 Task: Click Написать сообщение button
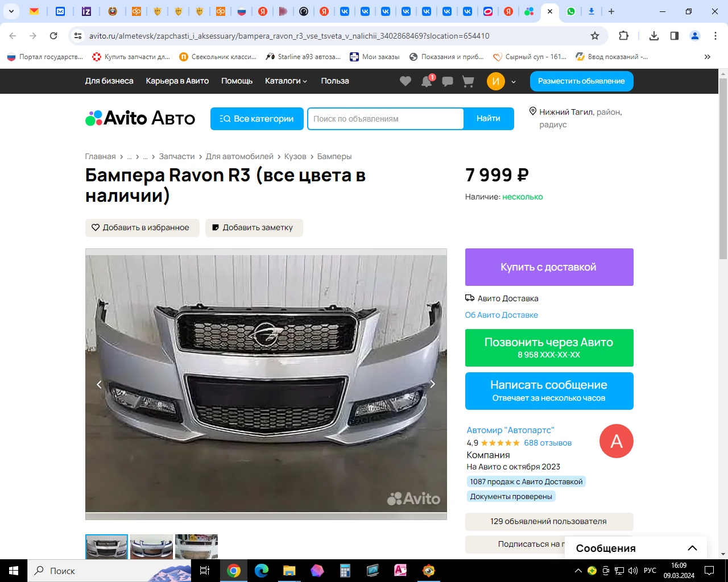[549, 391]
